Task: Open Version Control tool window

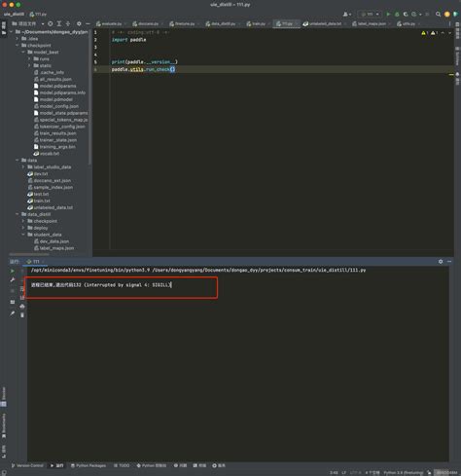Action: point(27,465)
